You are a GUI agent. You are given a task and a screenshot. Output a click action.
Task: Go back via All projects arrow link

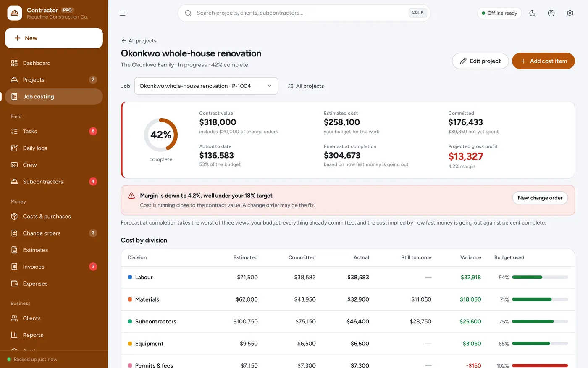coord(139,41)
